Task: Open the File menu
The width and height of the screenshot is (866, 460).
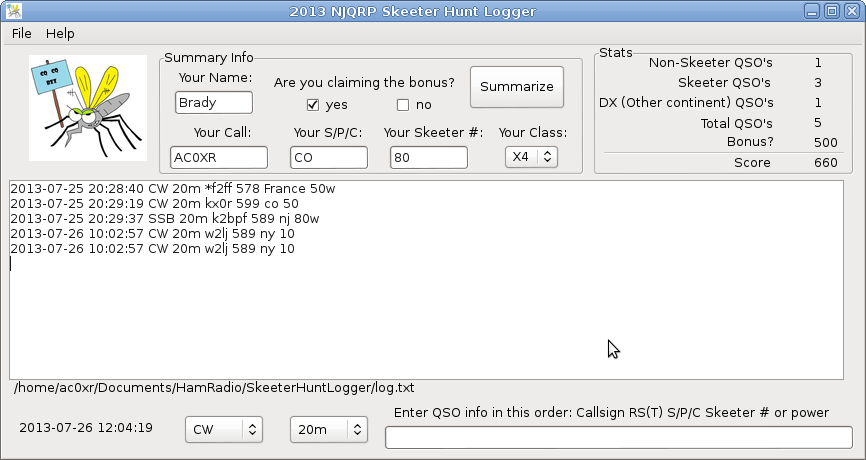Action: click(x=22, y=34)
